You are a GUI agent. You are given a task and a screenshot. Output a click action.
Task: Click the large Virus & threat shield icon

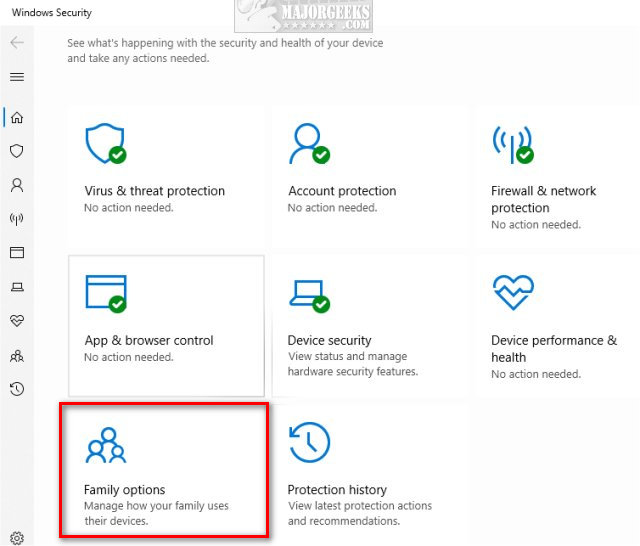point(105,143)
